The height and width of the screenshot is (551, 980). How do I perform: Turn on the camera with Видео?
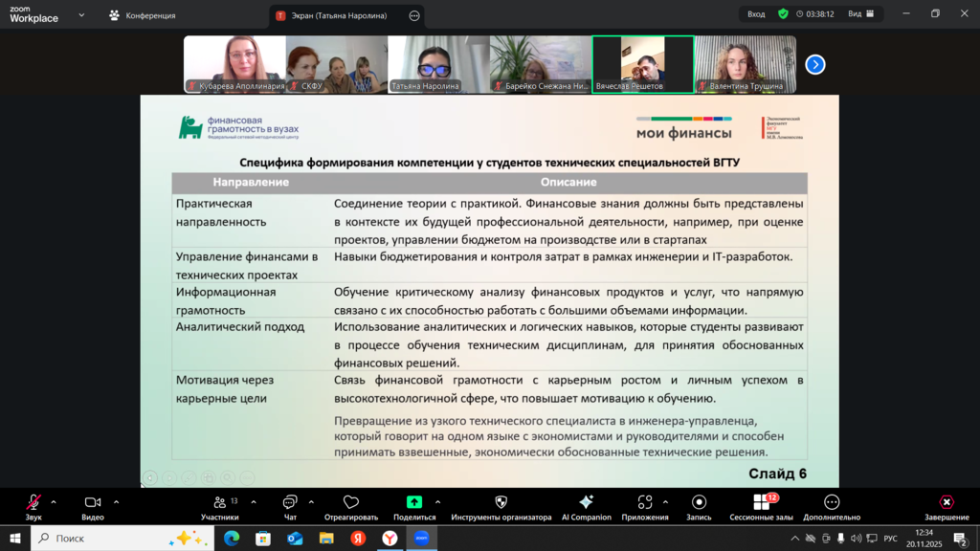[x=93, y=503]
